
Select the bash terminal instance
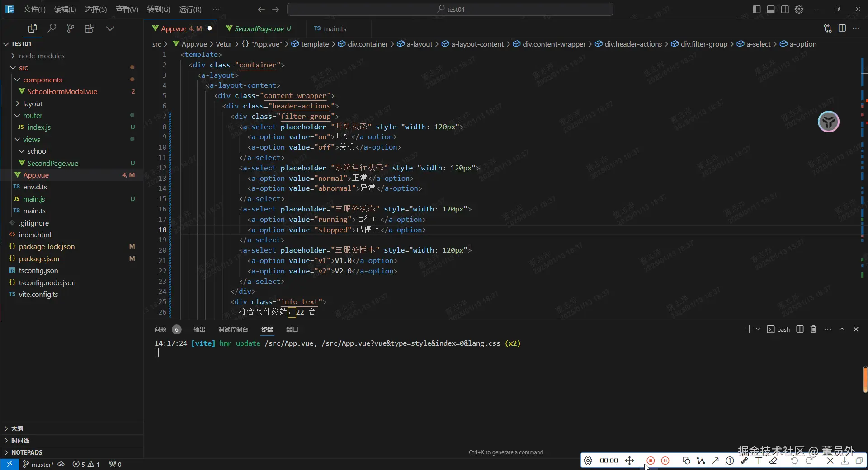pos(778,329)
